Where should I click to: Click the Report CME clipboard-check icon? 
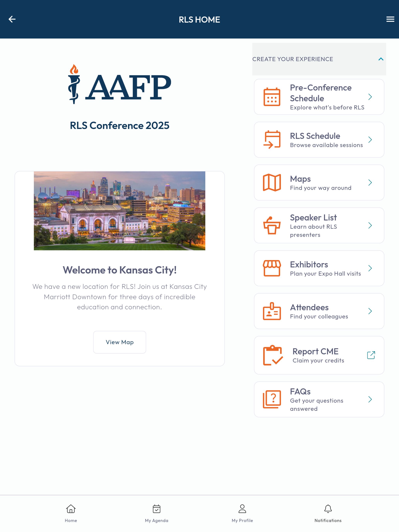273,355
